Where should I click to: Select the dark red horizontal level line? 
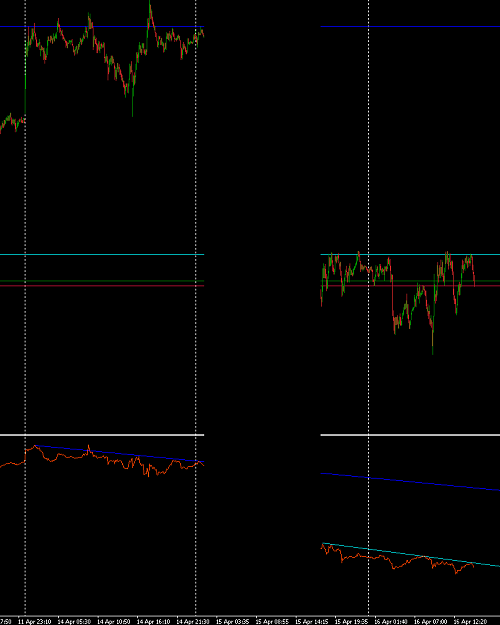pos(102,285)
